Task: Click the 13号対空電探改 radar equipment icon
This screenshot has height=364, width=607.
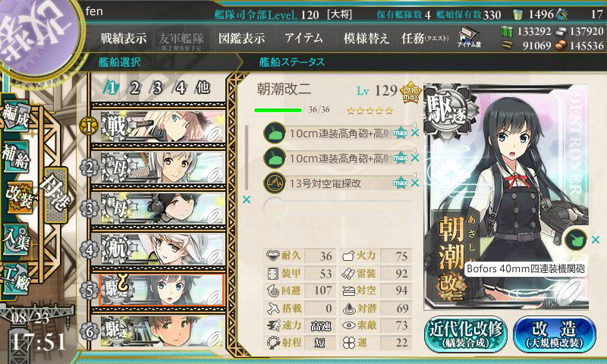Action: pos(275,183)
